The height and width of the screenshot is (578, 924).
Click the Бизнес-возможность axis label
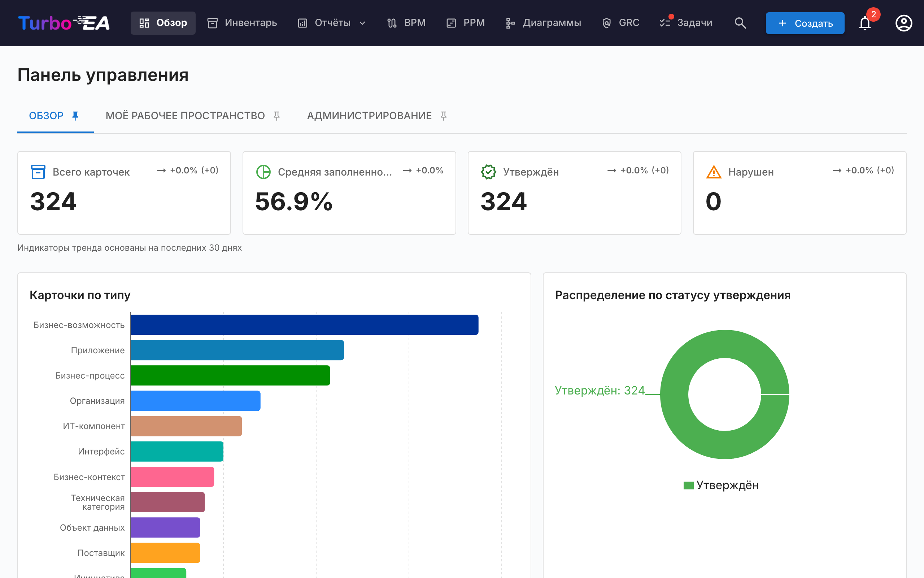79,325
